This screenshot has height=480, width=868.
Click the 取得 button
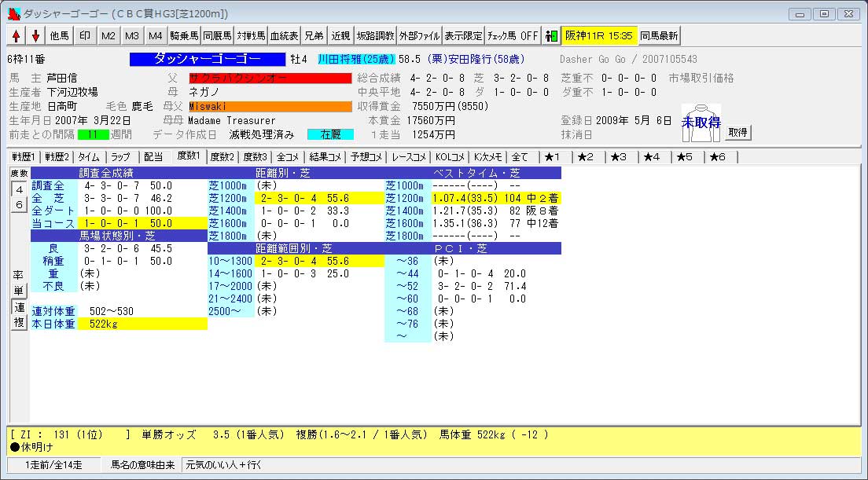(737, 133)
